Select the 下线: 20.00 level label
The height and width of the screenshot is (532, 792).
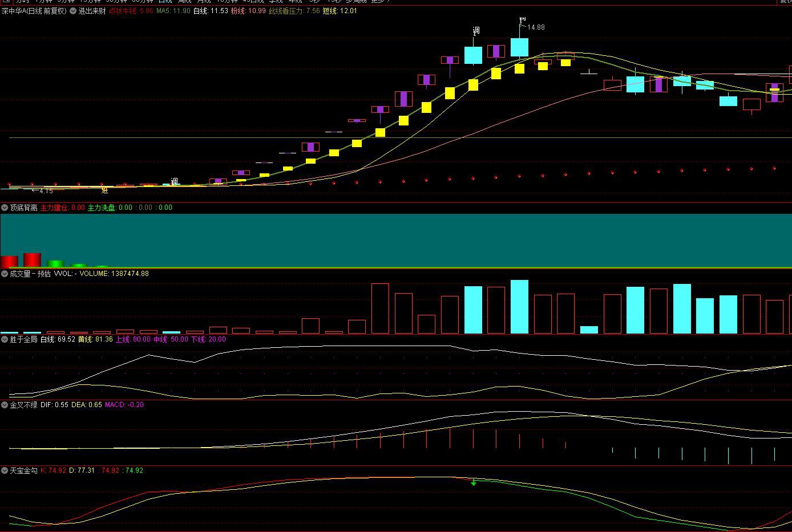(208, 339)
